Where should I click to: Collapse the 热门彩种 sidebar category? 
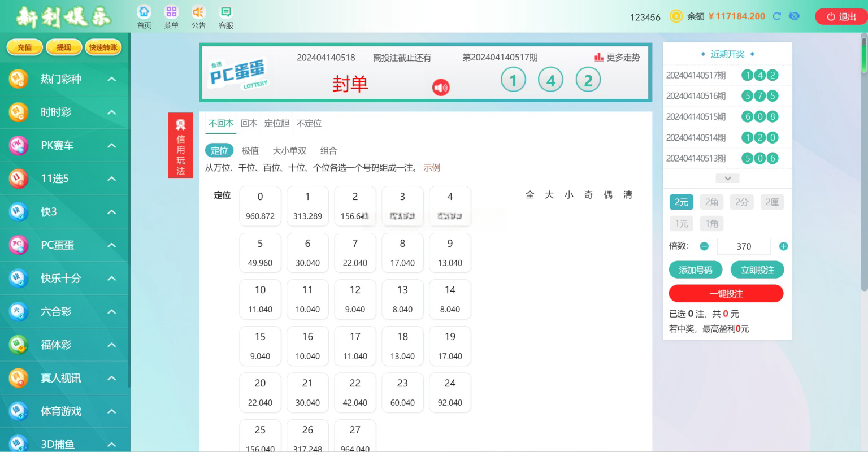[x=112, y=79]
